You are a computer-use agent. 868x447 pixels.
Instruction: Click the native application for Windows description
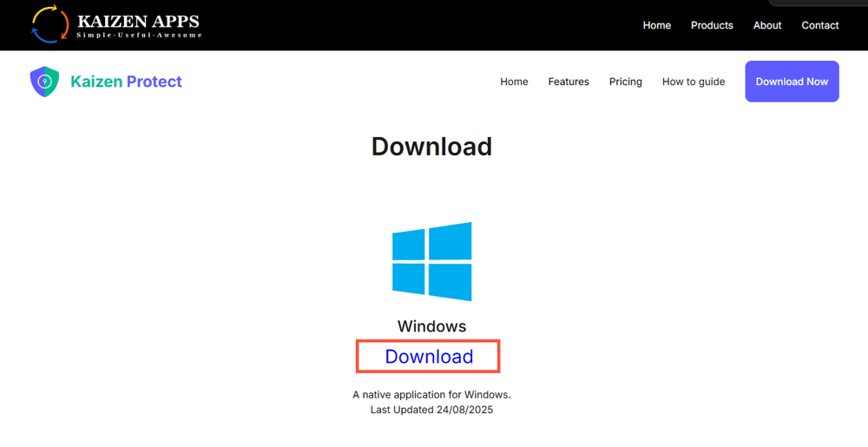pos(431,395)
